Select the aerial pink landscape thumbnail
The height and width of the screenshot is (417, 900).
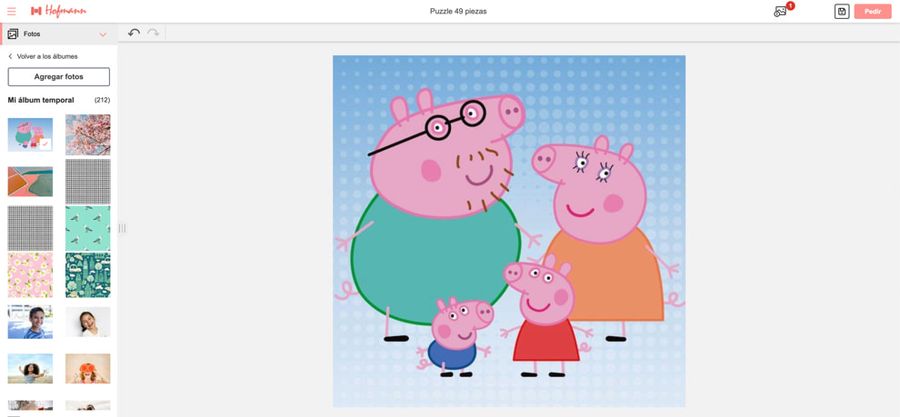click(x=30, y=181)
